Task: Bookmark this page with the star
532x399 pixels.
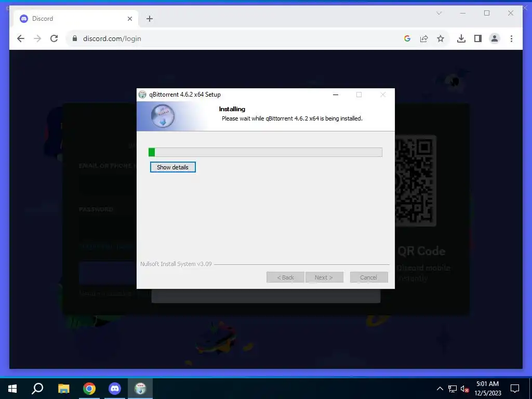Action: coord(441,38)
